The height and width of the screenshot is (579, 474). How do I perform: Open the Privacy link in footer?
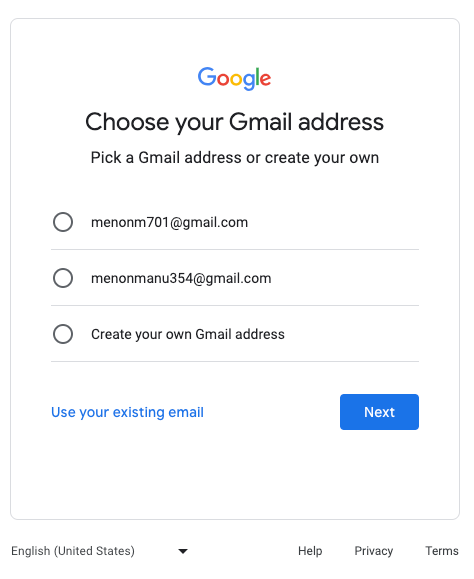(x=374, y=551)
